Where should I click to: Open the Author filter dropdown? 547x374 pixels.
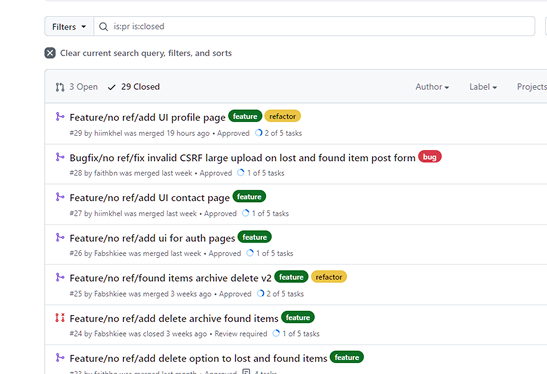point(432,87)
